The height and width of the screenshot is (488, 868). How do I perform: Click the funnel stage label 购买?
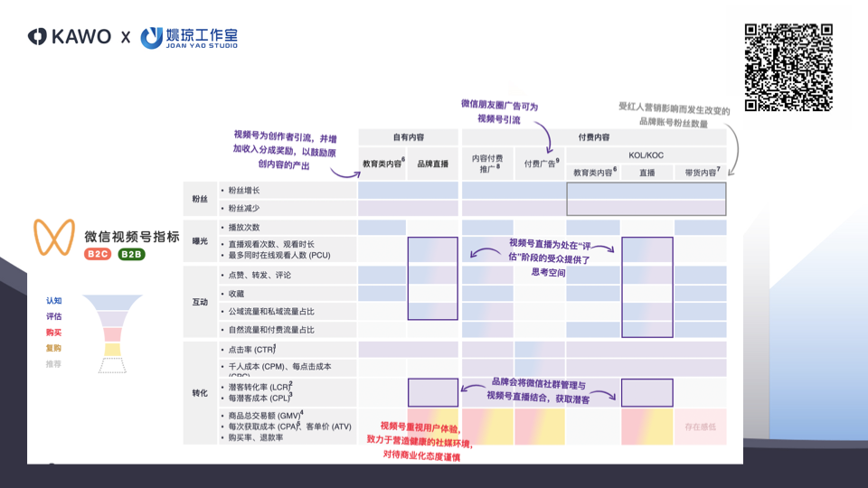point(53,332)
